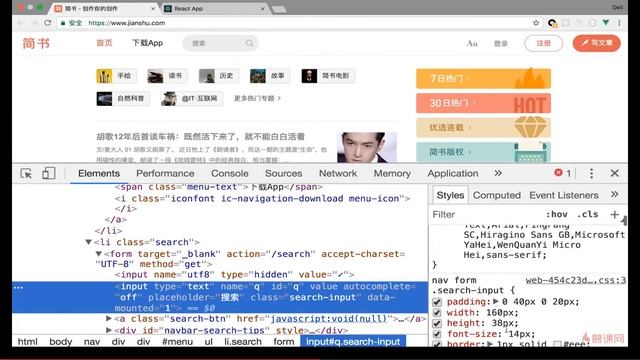Toggle the .cls class editor
Screen dimensions: 640x360
(x=588, y=214)
